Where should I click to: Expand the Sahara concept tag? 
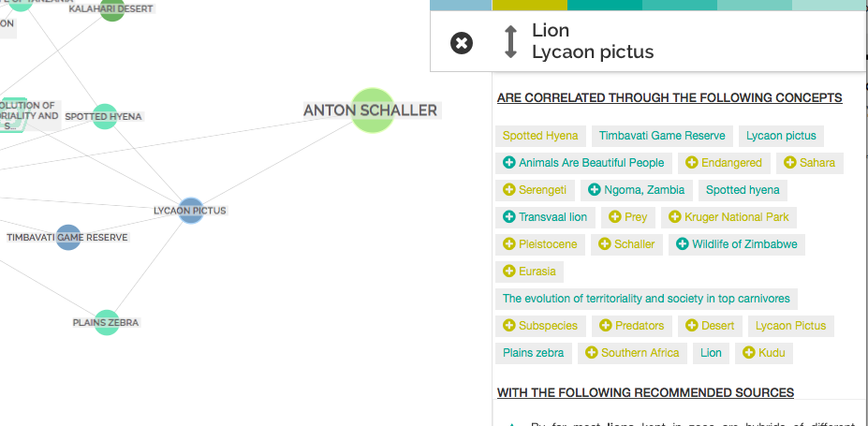(x=790, y=163)
